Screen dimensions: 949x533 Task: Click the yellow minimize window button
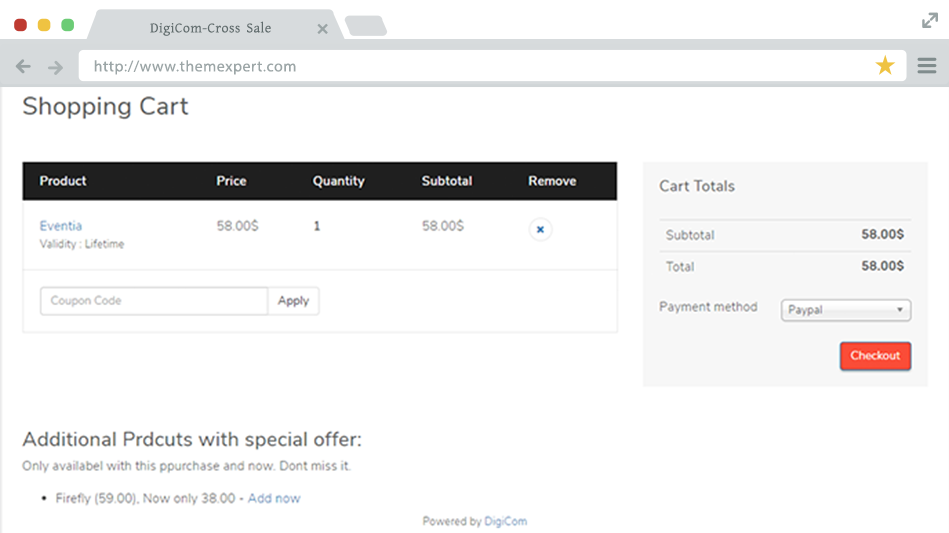pyautogui.click(x=44, y=25)
